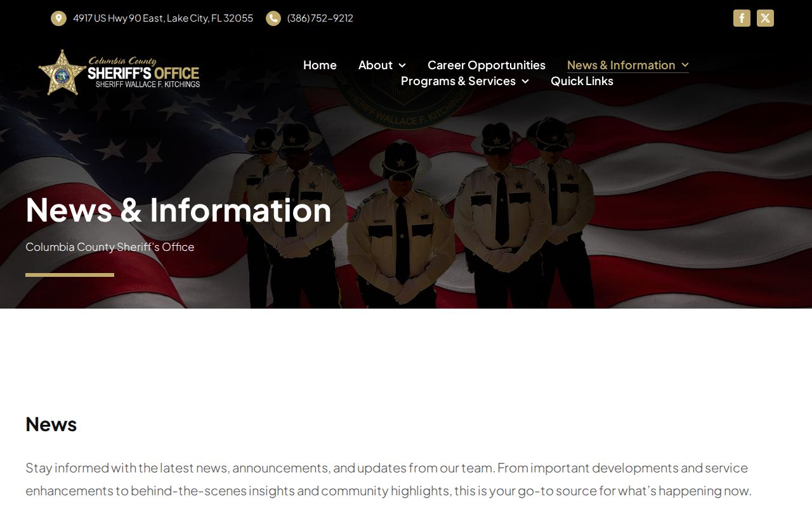Viewport: 812px width, 508px height.
Task: Expand the About menu chevron
Action: point(402,65)
